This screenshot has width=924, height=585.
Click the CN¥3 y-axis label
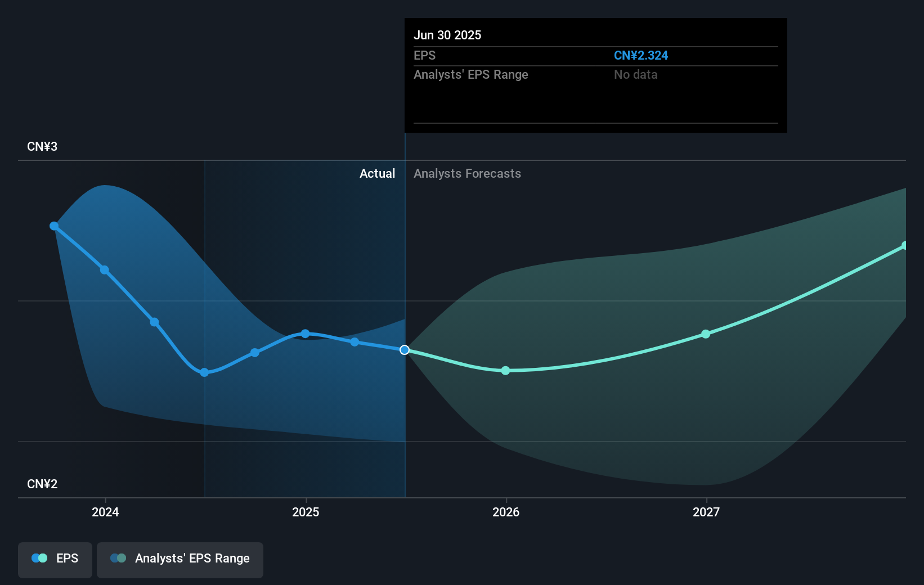(x=42, y=147)
